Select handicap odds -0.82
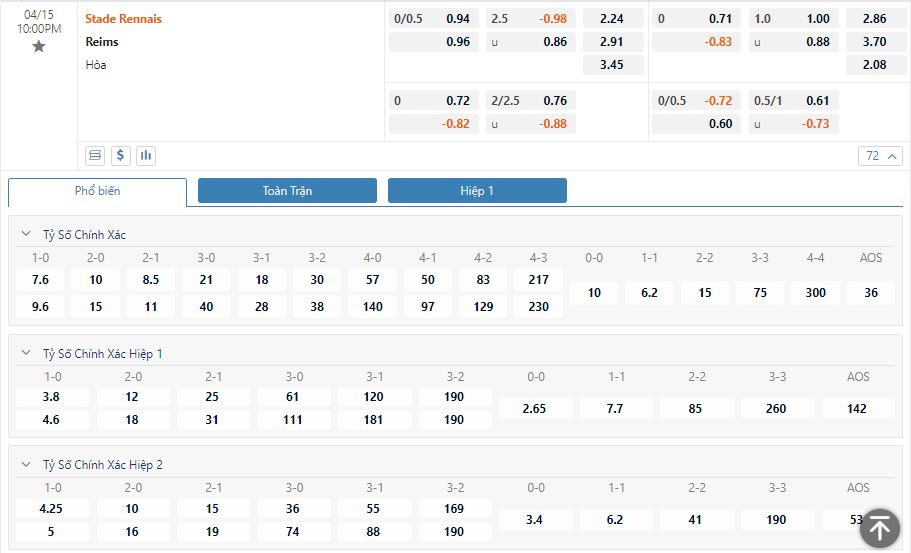This screenshot has height=553, width=911. coord(433,124)
